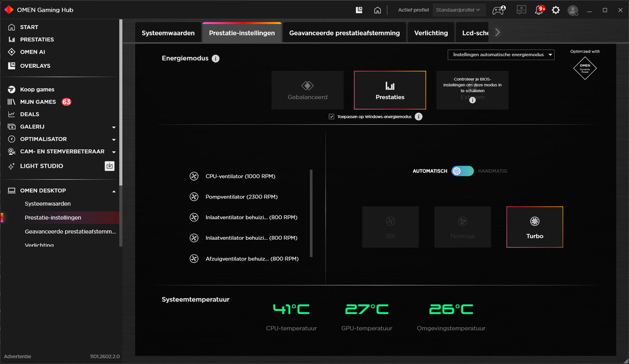629x364 pixels.
Task: Click the START home icon in the sidebar
Action: (x=12, y=27)
